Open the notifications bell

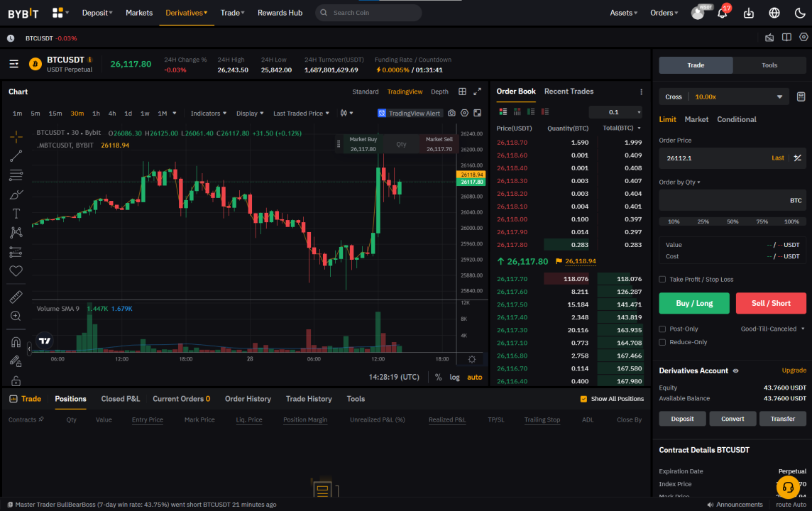tap(722, 13)
